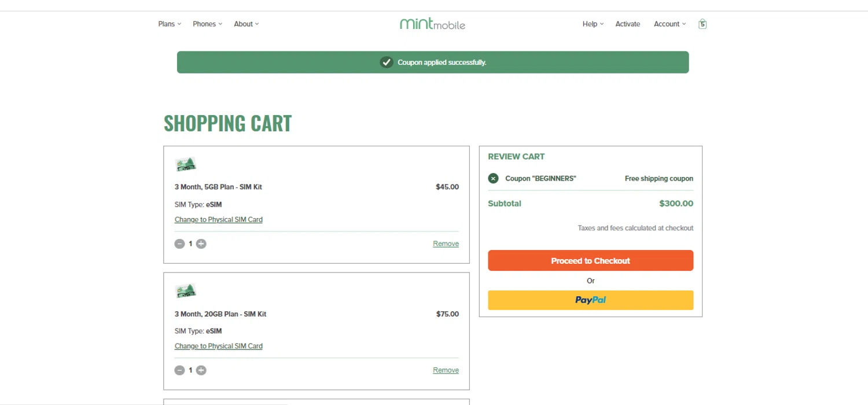This screenshot has height=405, width=868.
Task: Open the Account dropdown
Action: pos(670,24)
